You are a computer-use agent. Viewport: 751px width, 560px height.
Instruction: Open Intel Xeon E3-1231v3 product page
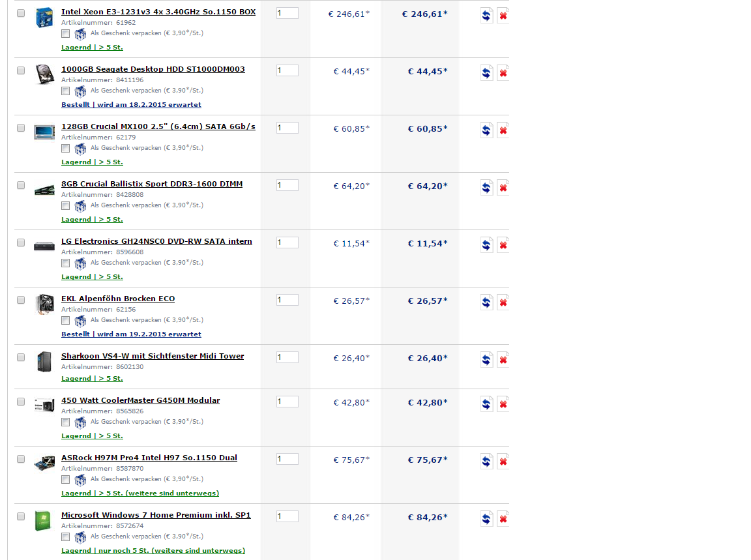(158, 12)
